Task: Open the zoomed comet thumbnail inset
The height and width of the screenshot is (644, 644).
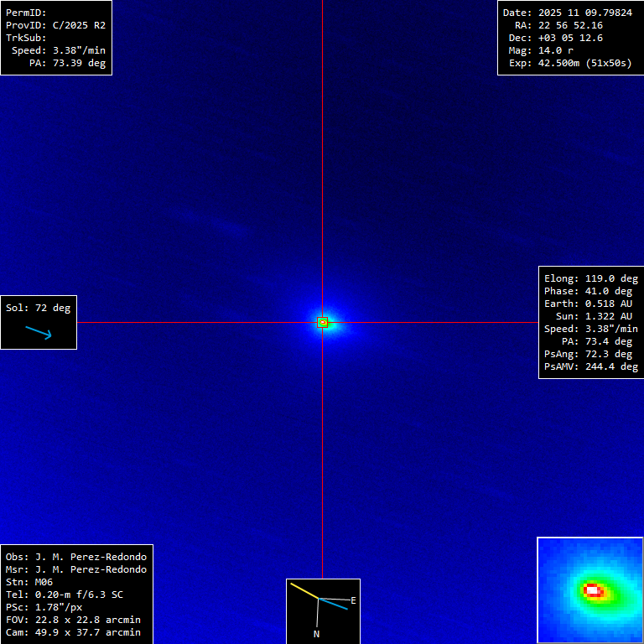Action: (589, 589)
